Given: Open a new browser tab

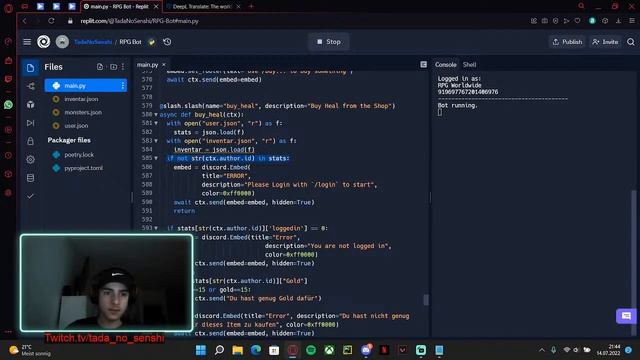Looking at the screenshot, I should 251,7.
